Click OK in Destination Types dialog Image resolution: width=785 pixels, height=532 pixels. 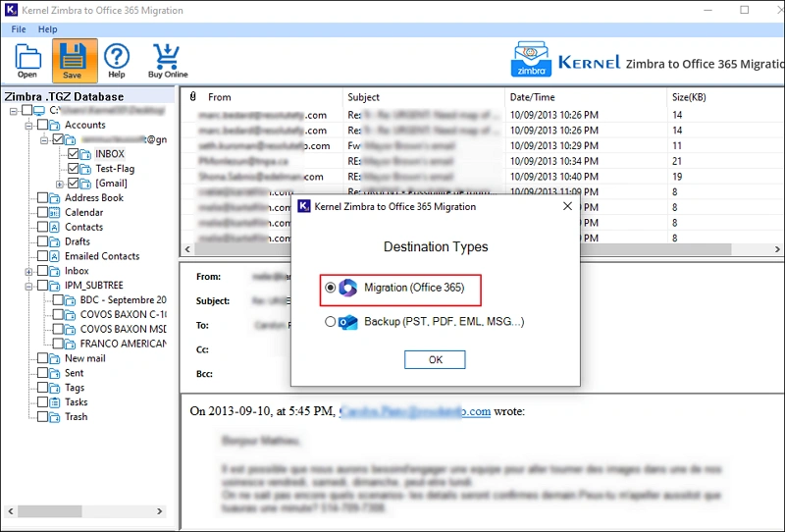tap(435, 359)
